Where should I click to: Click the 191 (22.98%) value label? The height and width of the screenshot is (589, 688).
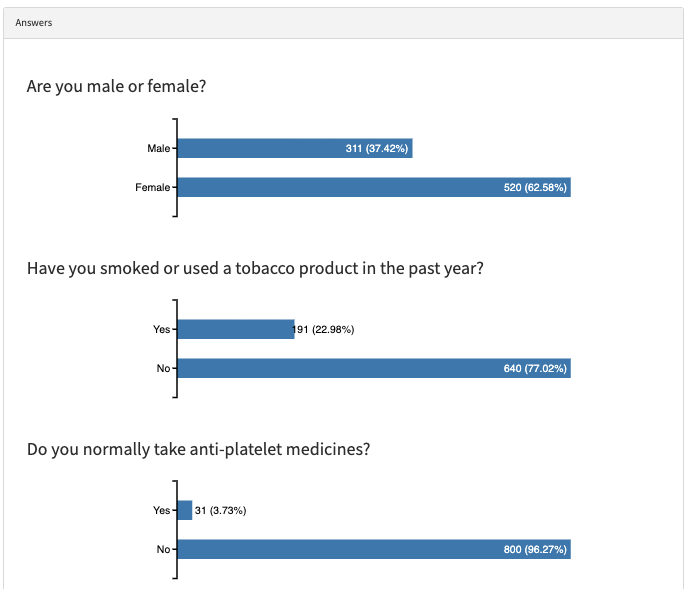pos(323,329)
